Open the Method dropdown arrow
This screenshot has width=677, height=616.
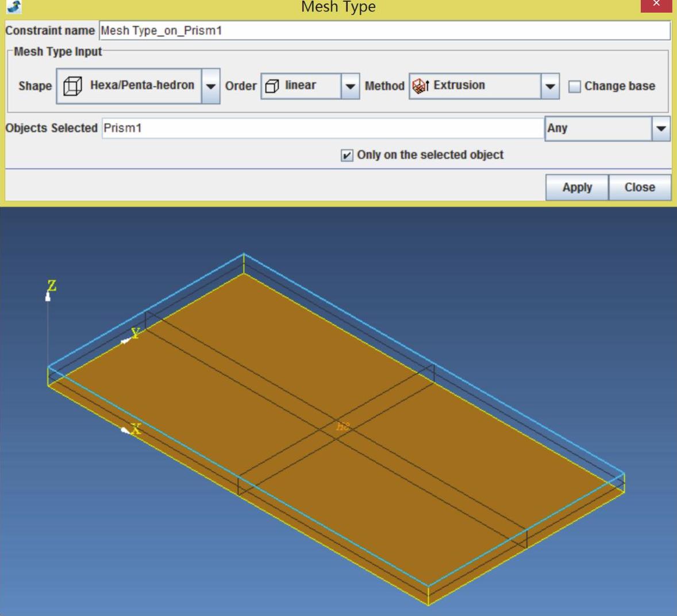550,86
